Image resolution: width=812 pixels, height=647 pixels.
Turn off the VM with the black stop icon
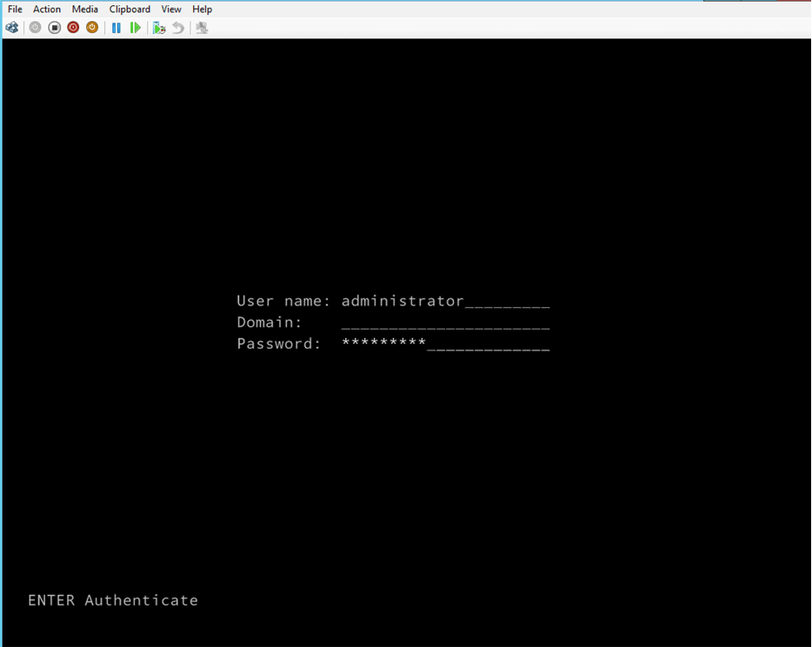point(54,28)
